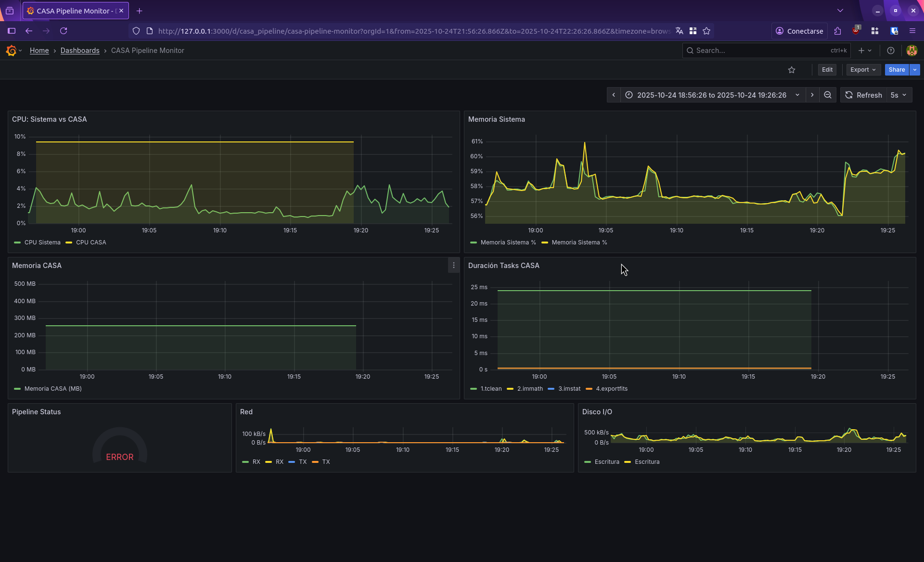The height and width of the screenshot is (562, 924).
Task: Open Home from the breadcrumb navigation
Action: [39, 51]
